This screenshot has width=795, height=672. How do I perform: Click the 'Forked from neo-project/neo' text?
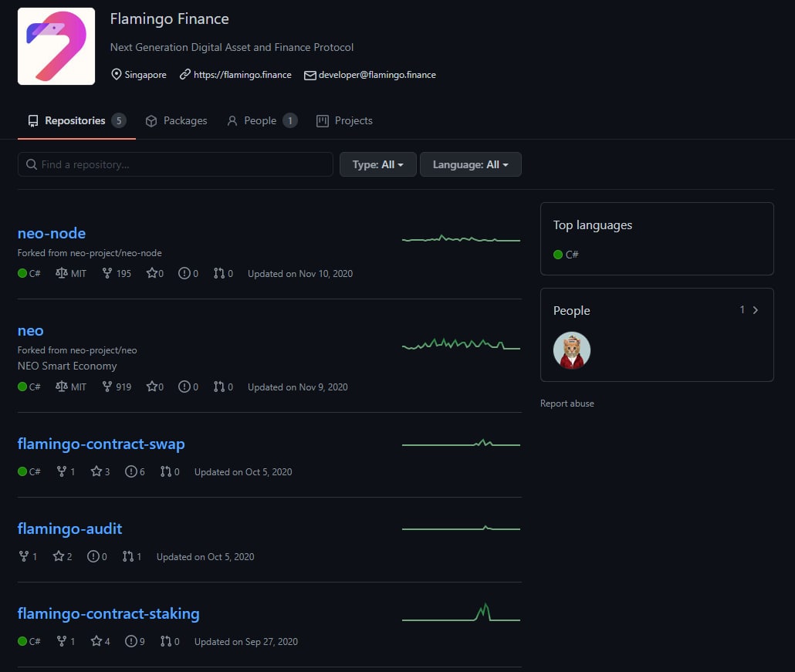tap(77, 350)
